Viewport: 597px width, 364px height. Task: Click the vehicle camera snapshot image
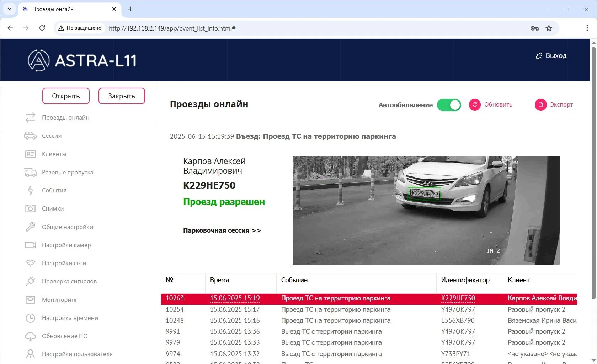click(x=426, y=210)
